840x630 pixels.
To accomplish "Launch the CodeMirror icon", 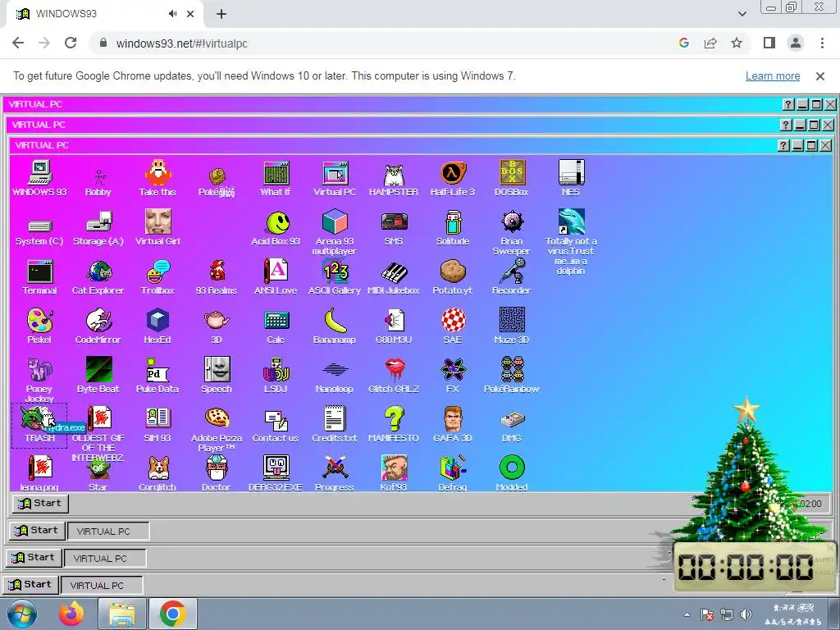I will [x=98, y=326].
